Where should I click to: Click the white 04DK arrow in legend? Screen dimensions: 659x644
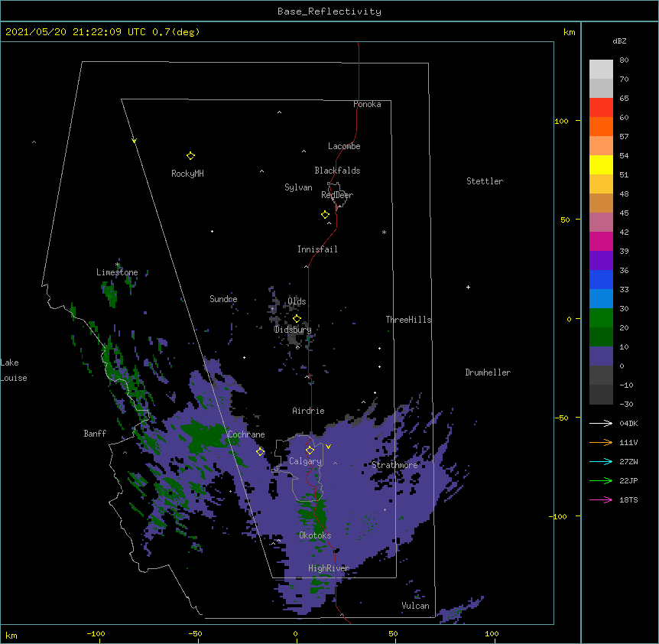pyautogui.click(x=601, y=423)
